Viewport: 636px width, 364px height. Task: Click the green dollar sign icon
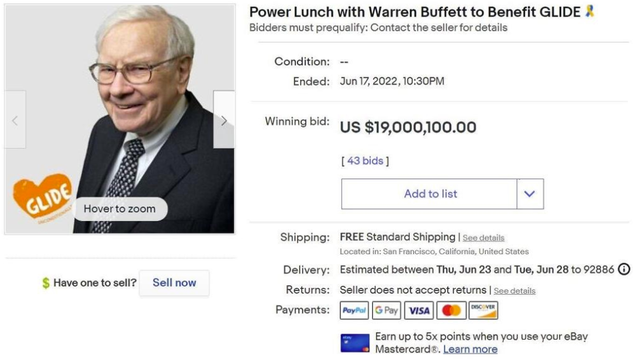[x=46, y=283]
